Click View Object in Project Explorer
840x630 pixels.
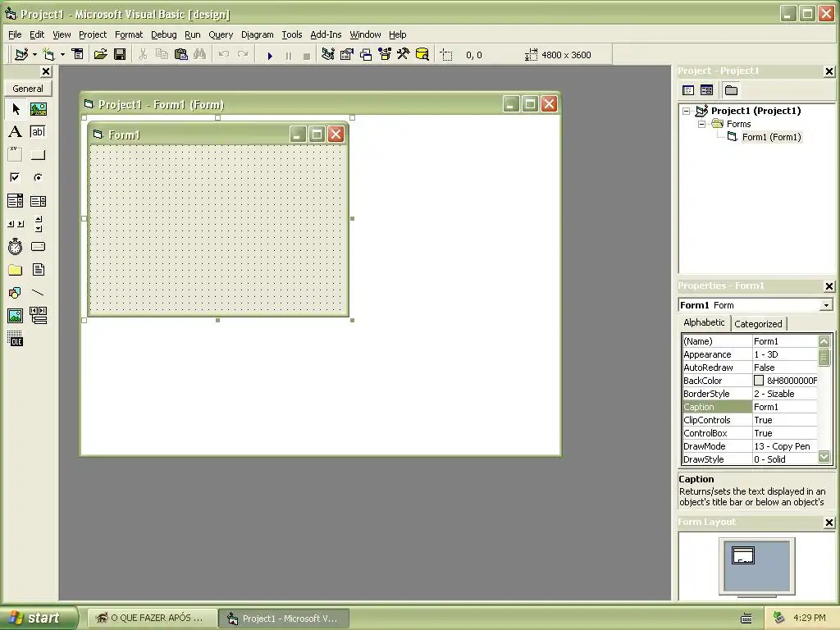coord(706,90)
